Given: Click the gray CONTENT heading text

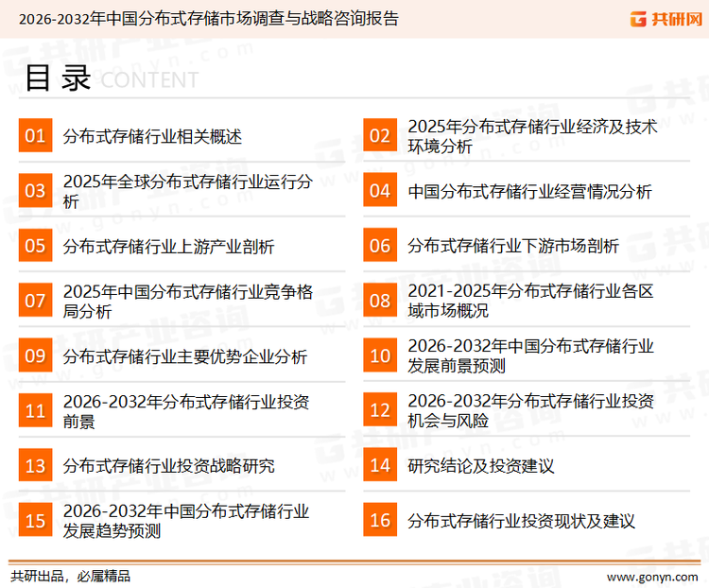Looking at the screenshot, I should point(149,80).
